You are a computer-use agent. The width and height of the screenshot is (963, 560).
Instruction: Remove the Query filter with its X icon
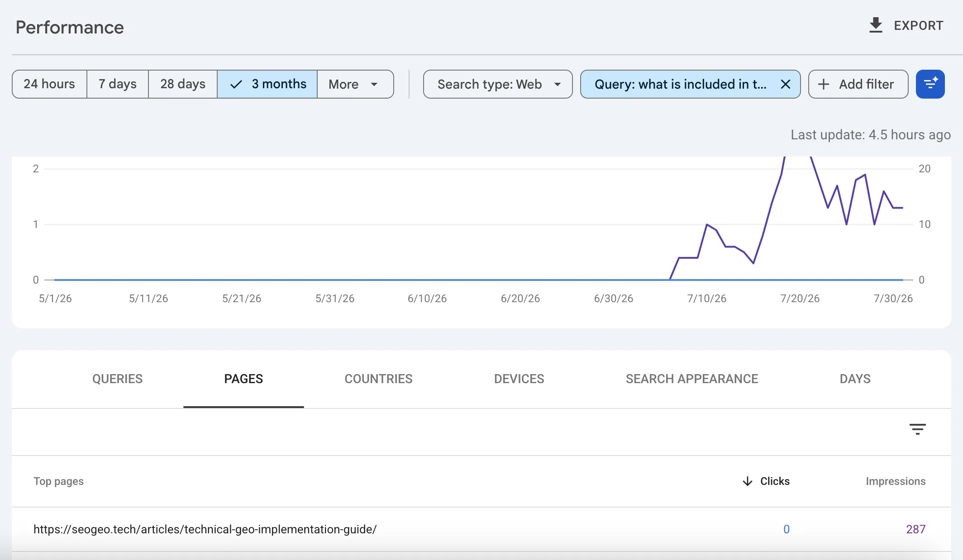(x=786, y=84)
